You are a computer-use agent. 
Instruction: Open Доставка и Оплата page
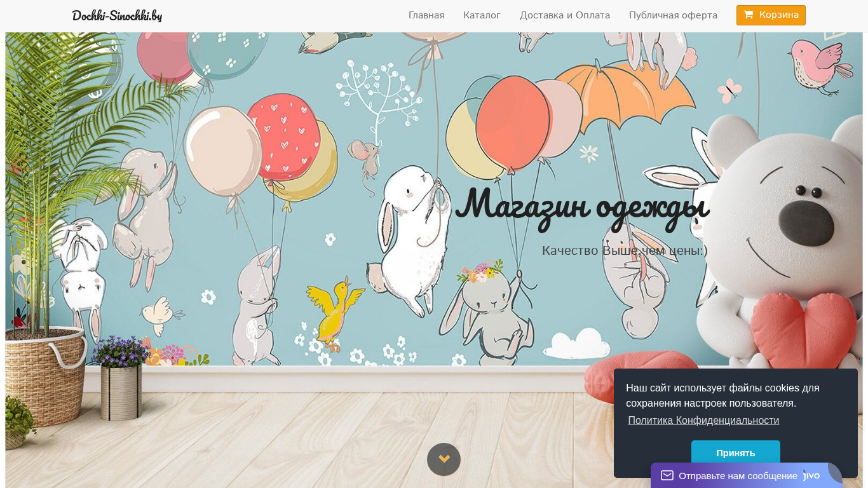(x=564, y=15)
